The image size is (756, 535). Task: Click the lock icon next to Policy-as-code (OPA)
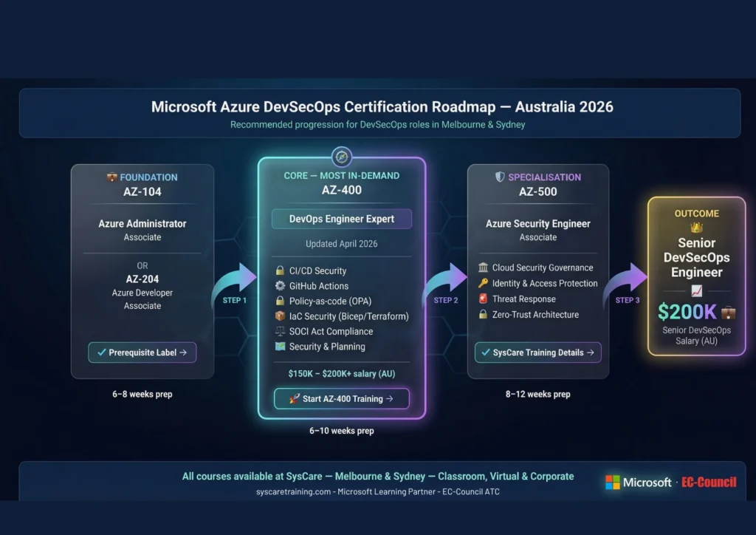coord(280,301)
